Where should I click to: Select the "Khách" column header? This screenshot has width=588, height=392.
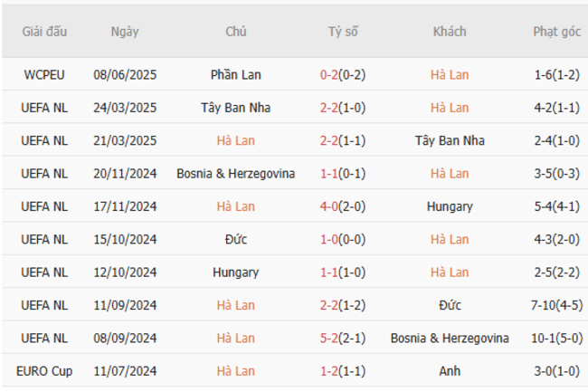point(450,32)
